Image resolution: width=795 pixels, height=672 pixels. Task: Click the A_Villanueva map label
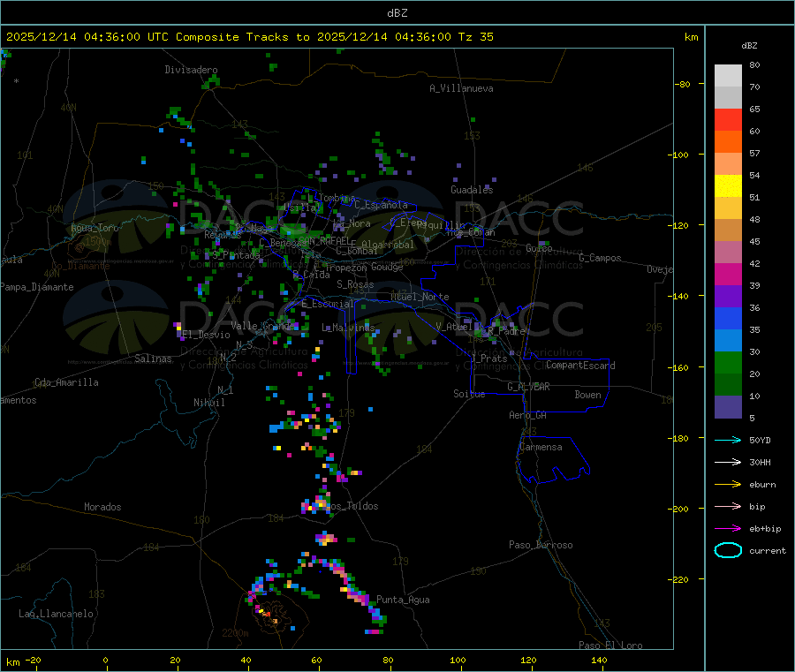pos(461,88)
